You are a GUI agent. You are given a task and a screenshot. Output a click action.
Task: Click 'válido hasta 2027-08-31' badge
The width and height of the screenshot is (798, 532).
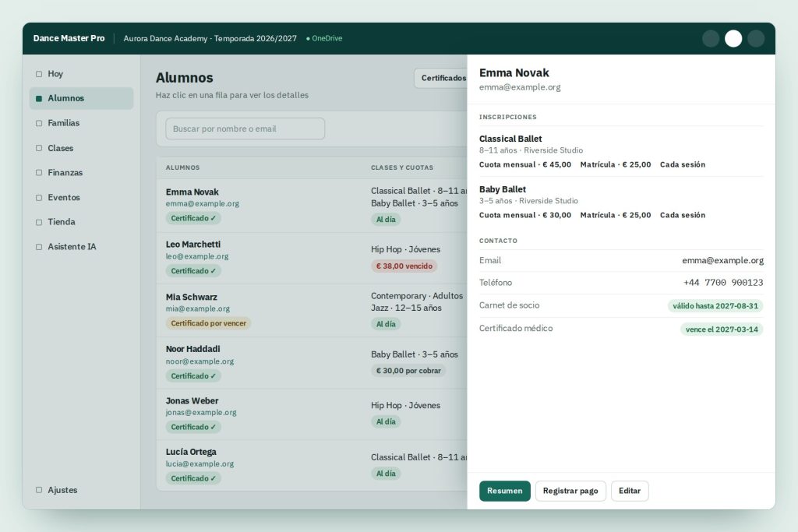[x=715, y=305]
